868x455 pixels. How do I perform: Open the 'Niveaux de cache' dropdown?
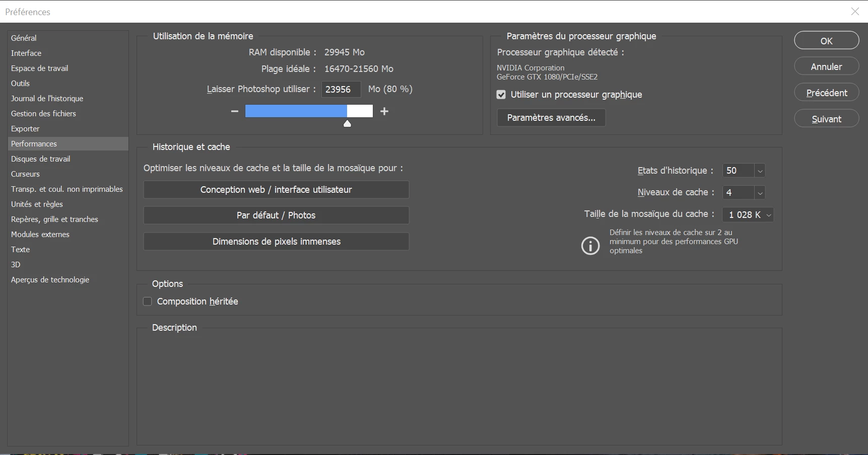760,192
